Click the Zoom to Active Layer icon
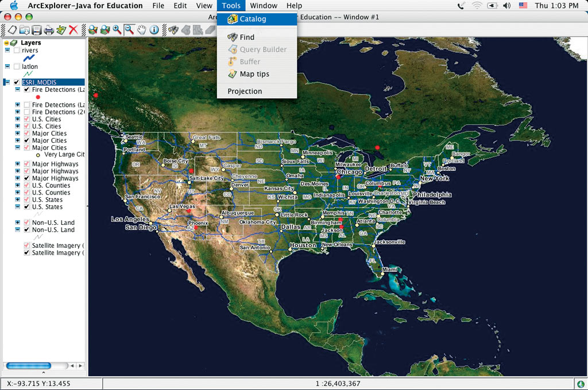This screenshot has height=390, width=588. click(106, 30)
